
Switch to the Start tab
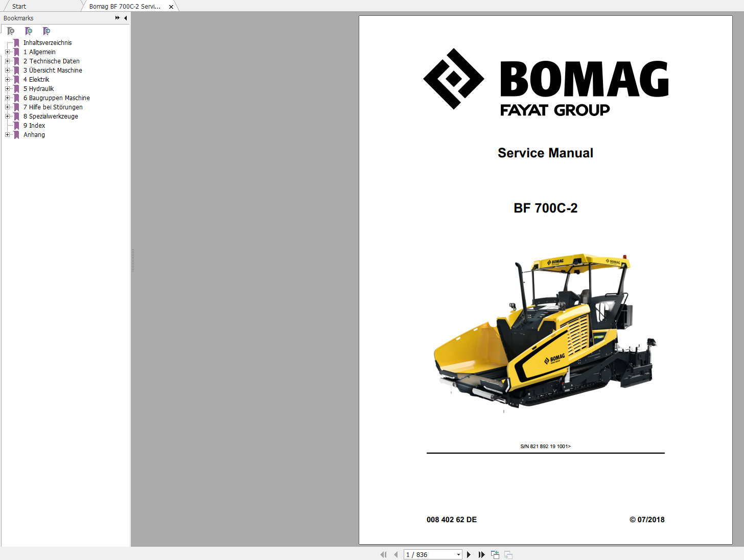19,6
